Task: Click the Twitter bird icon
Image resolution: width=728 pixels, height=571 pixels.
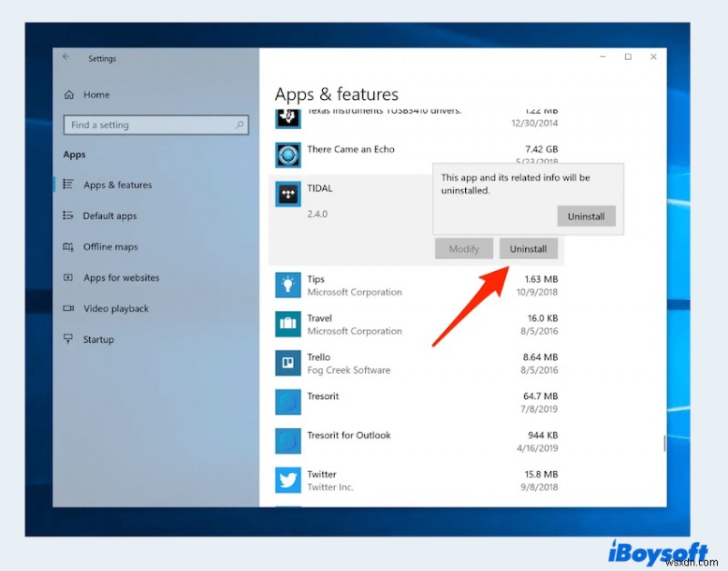Action: point(288,479)
